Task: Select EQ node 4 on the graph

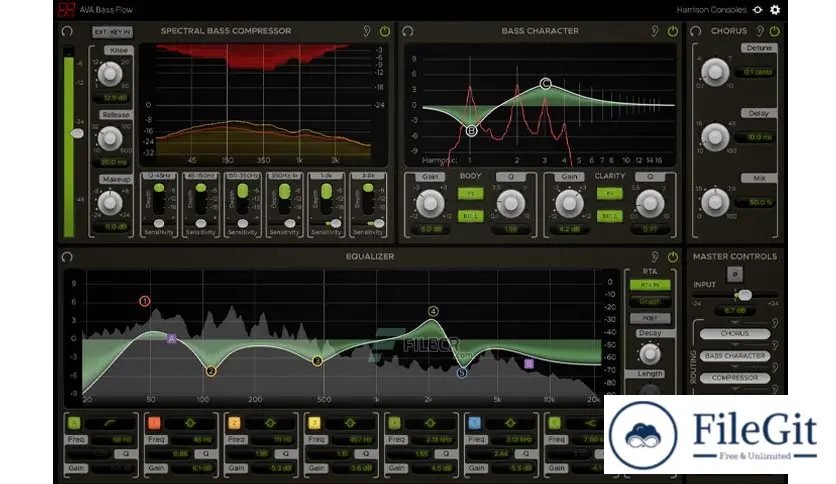Action: 433,311
